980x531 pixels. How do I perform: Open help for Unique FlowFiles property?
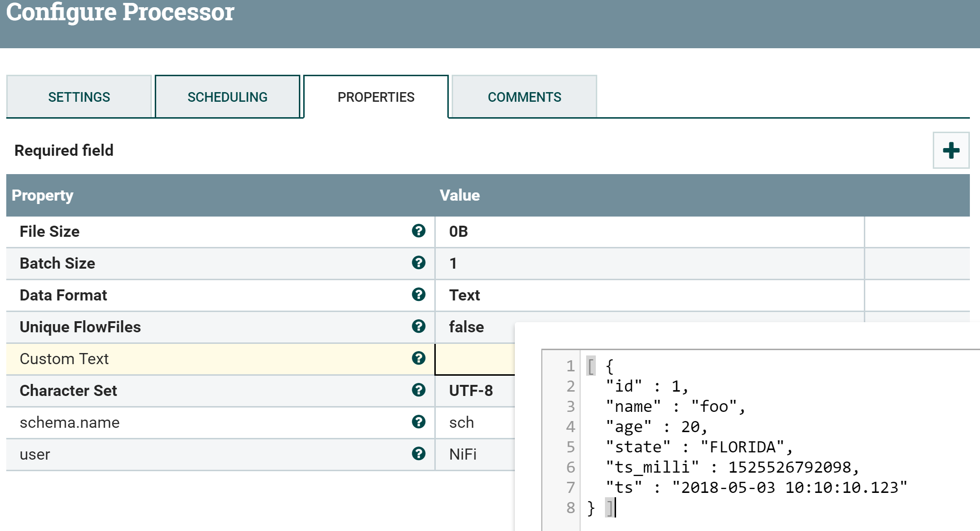[x=419, y=327]
